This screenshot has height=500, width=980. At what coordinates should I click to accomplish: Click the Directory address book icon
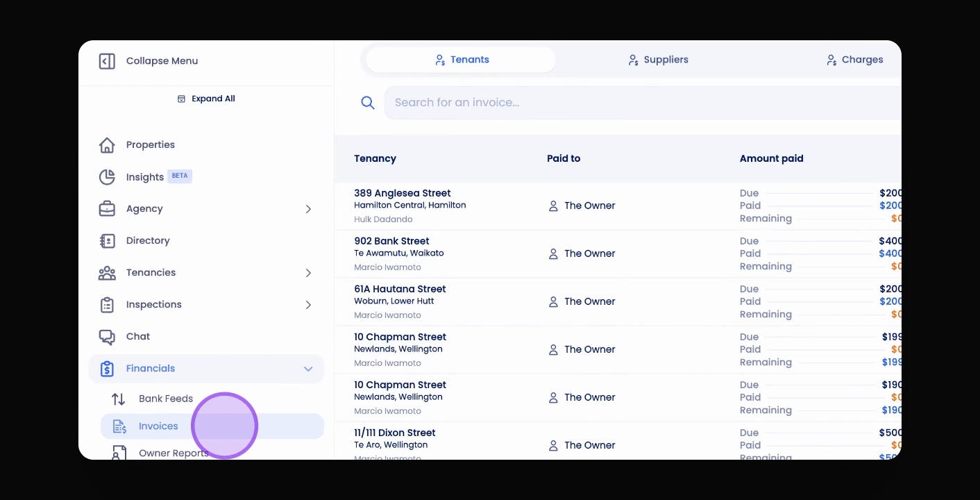(107, 241)
